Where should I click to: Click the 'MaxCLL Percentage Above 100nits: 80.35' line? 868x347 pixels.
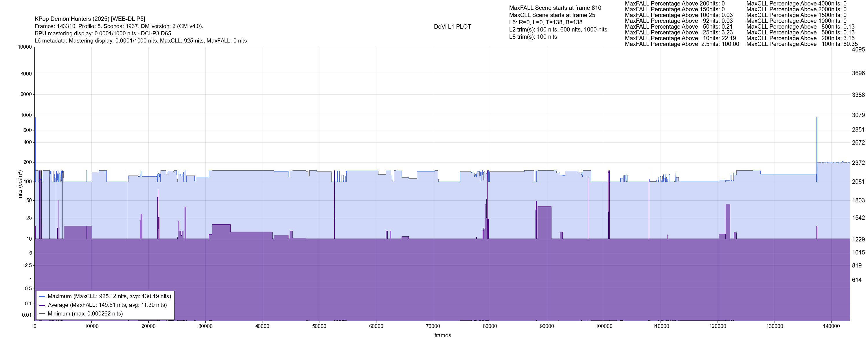pos(802,44)
